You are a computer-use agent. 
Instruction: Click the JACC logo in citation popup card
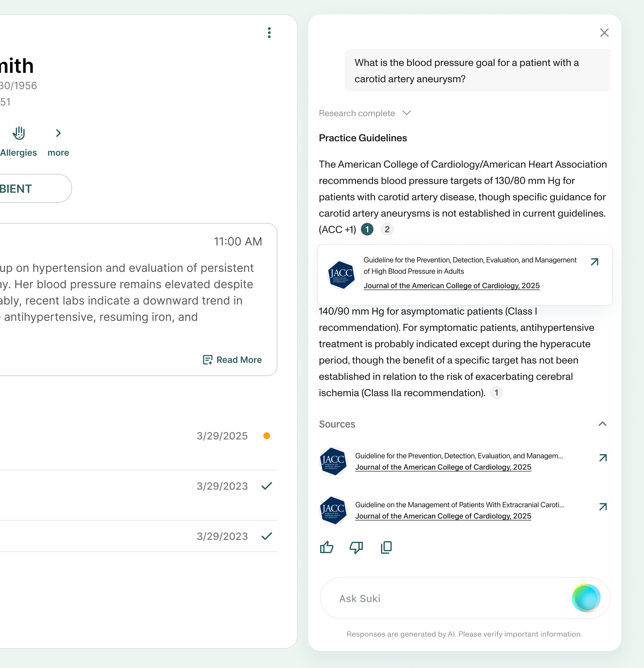[341, 275]
